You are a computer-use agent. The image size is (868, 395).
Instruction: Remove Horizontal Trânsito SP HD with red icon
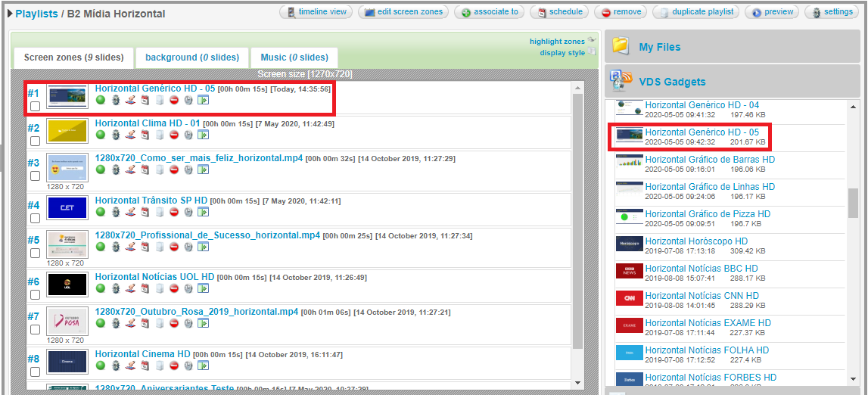174,211
